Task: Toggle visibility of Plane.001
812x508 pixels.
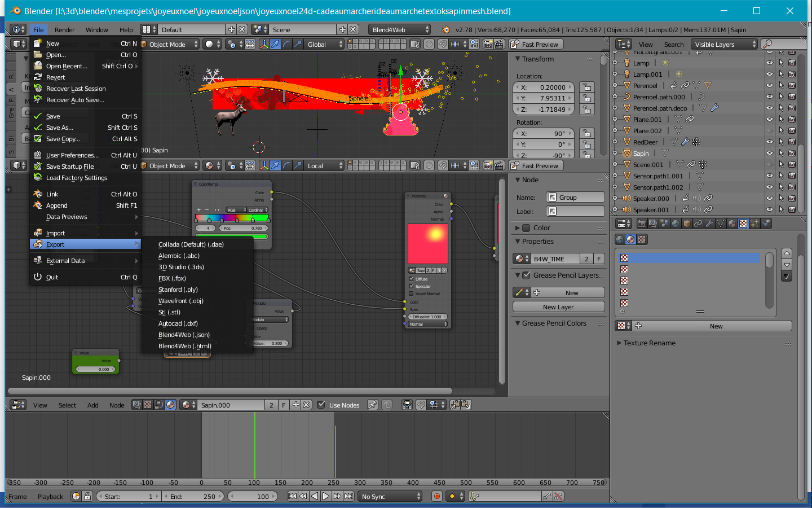Action: click(769, 119)
